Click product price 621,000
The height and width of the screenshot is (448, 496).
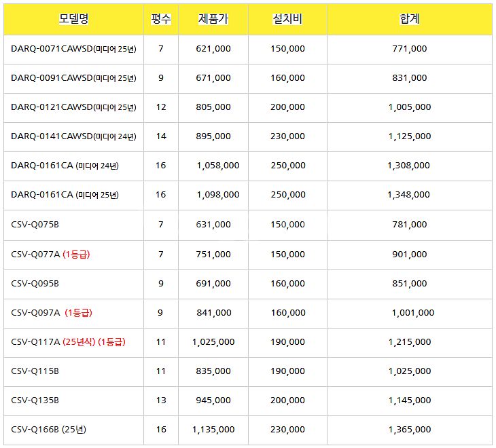(213, 49)
